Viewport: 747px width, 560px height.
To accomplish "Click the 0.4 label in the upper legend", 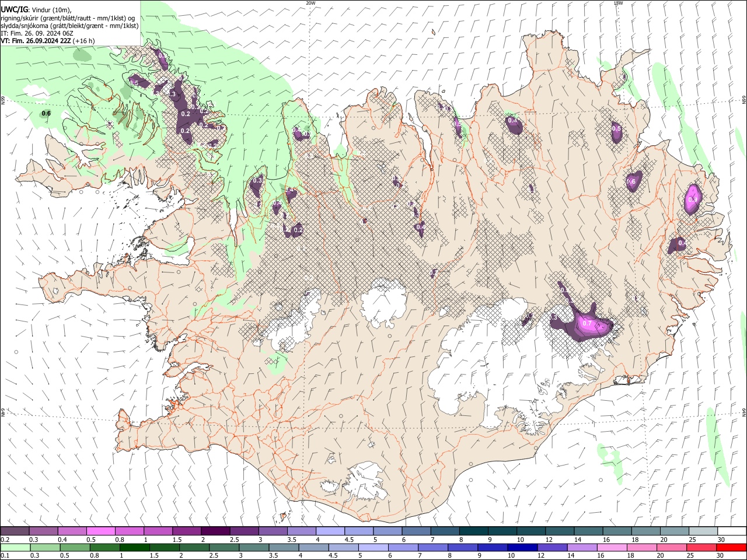I will (x=62, y=540).
